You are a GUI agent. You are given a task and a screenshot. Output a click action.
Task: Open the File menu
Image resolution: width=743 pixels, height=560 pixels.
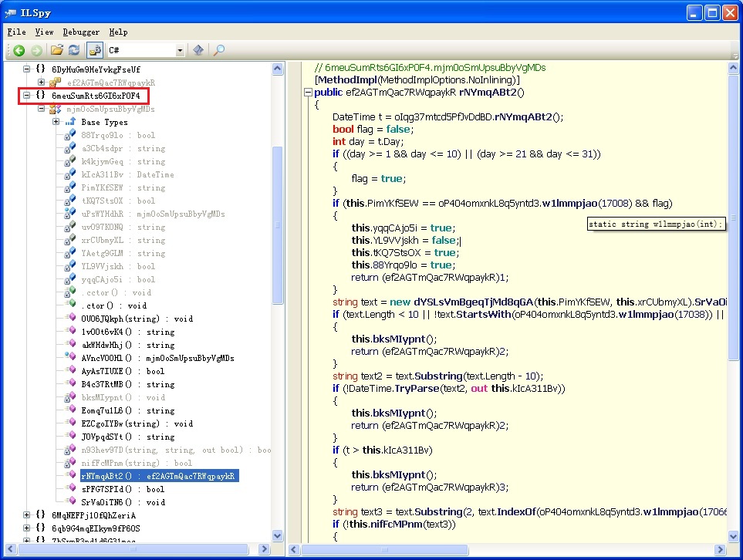(x=16, y=32)
